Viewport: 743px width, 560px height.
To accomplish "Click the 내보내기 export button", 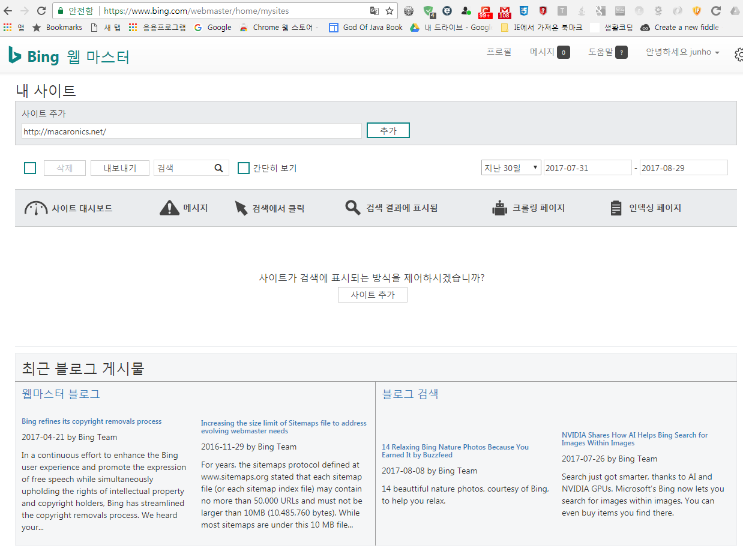I will tap(120, 168).
